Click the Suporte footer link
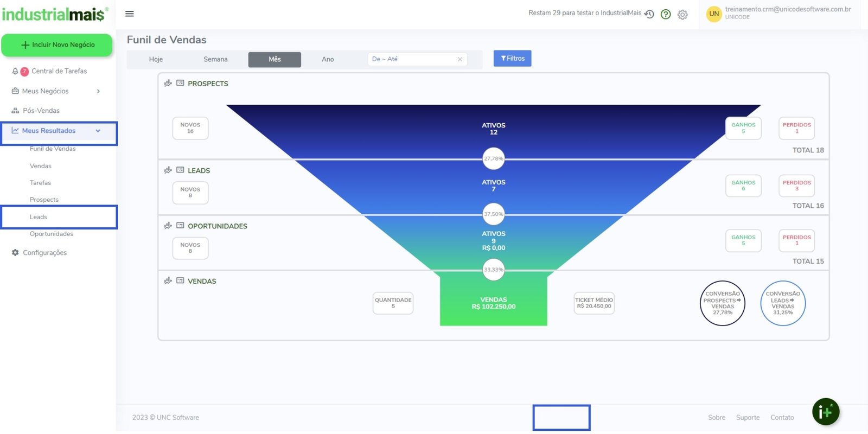Screen dimensions: 868x434 [748, 417]
